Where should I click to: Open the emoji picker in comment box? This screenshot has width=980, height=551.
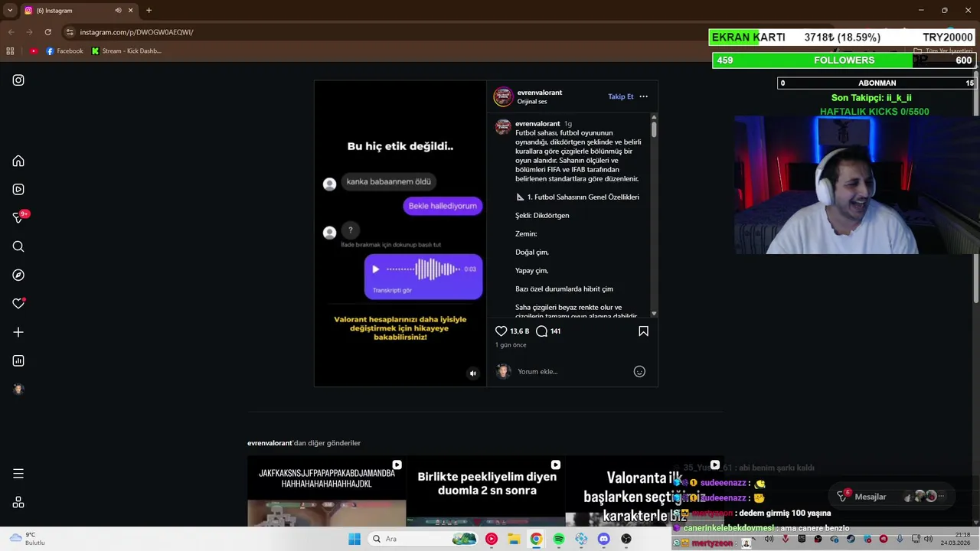[639, 371]
